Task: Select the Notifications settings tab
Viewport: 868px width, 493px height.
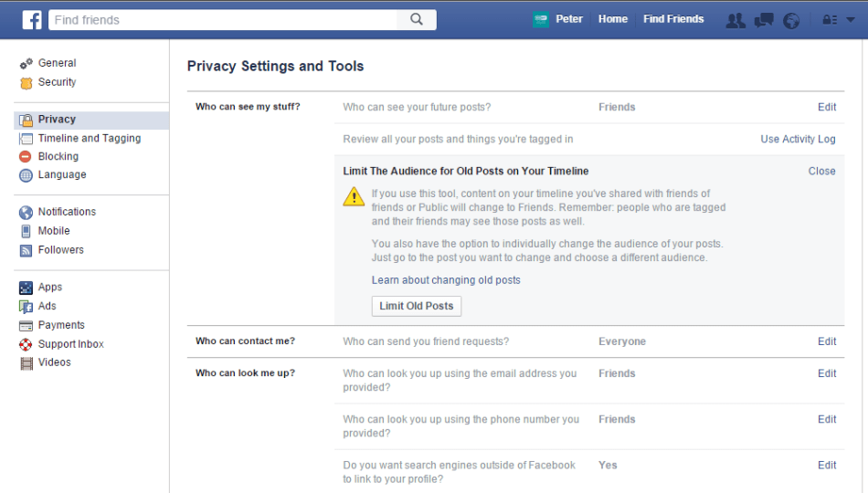Action: pyautogui.click(x=67, y=212)
